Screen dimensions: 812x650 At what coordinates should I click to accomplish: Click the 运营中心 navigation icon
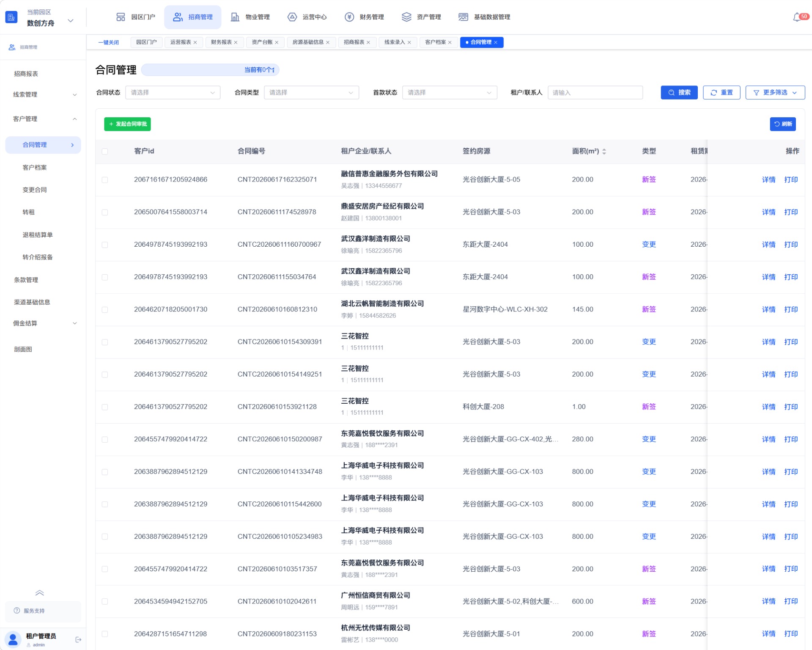point(292,17)
